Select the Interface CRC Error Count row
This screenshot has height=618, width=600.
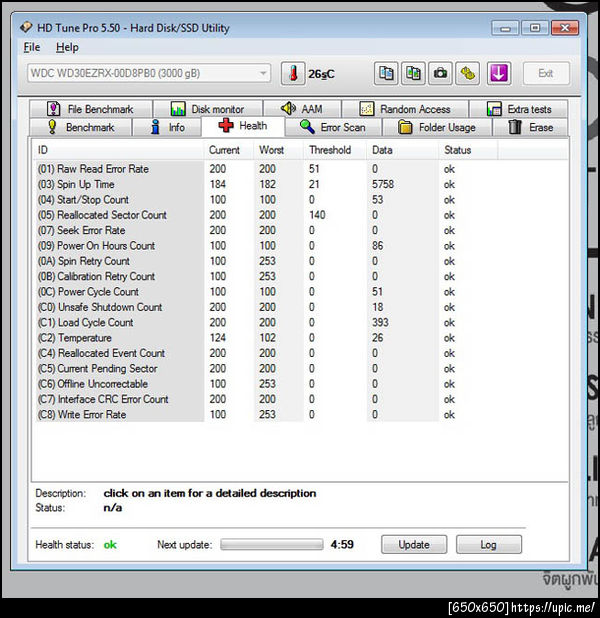click(x=266, y=399)
